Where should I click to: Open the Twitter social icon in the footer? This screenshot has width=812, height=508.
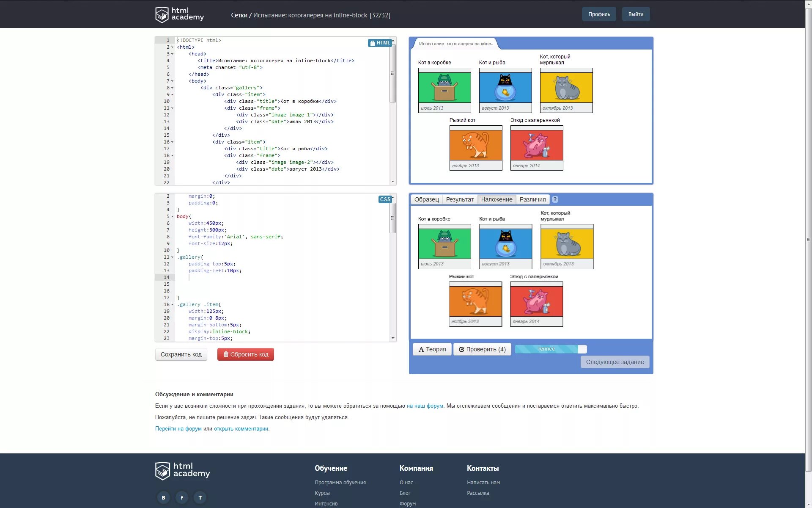click(x=200, y=497)
